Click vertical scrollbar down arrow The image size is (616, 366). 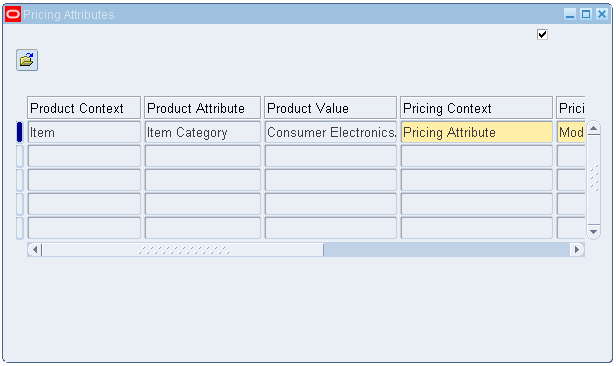594,232
